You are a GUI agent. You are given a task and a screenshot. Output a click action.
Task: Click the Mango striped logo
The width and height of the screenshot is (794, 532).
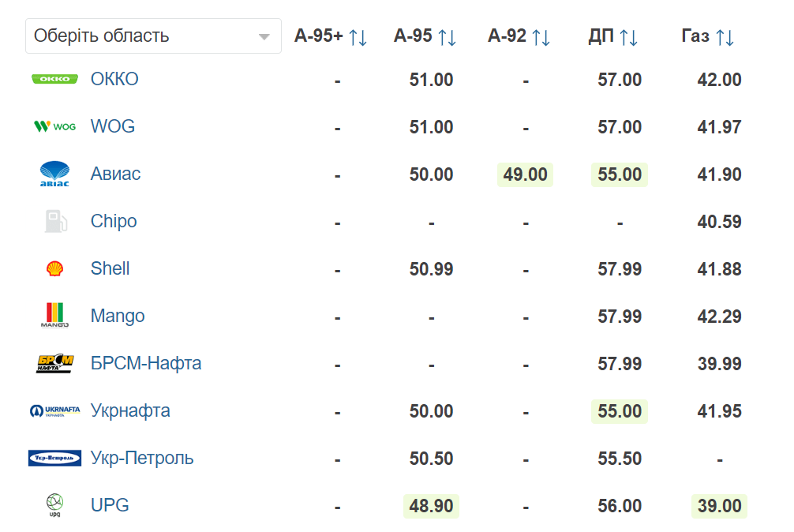pyautogui.click(x=54, y=316)
